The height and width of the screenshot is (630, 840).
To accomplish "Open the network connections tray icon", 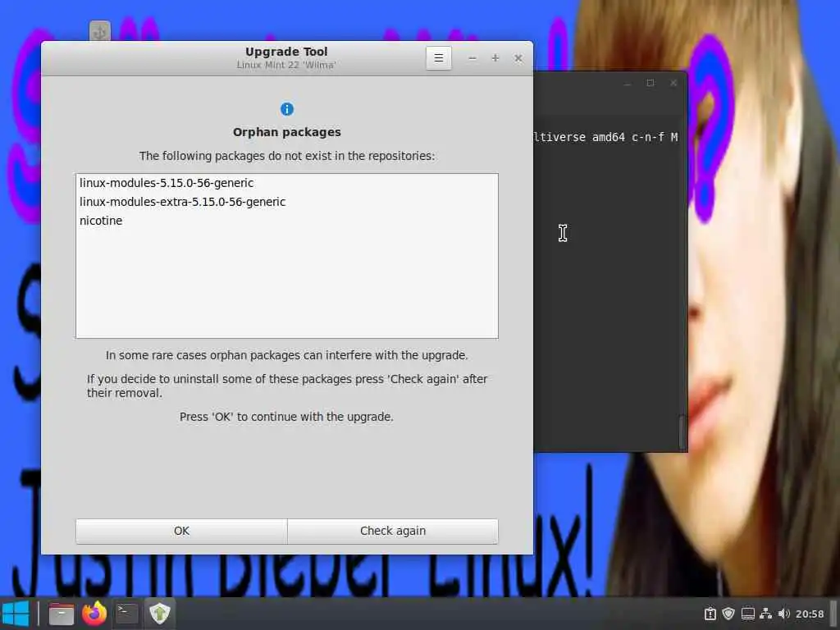I will tap(766, 614).
